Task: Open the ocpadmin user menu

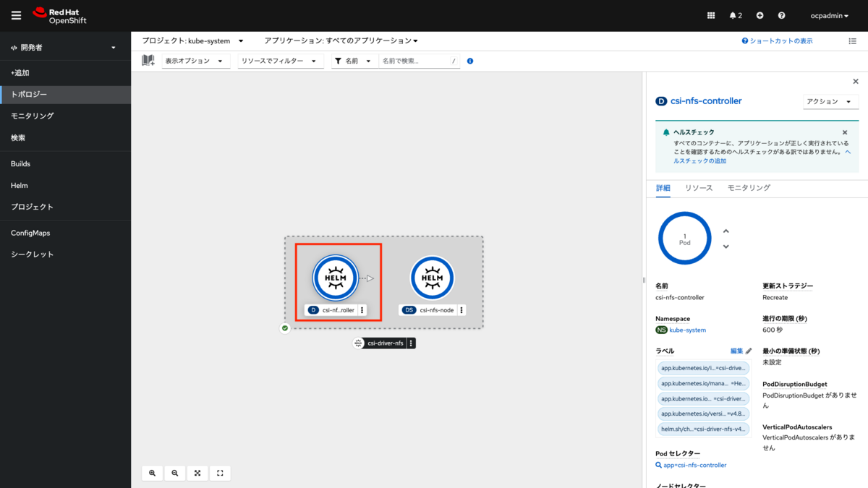Action: (x=830, y=15)
